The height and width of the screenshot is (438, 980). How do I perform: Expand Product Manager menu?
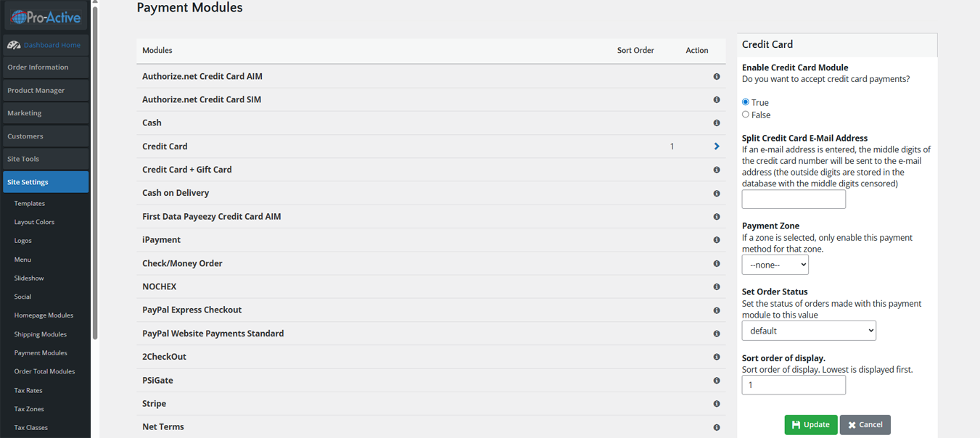point(46,91)
